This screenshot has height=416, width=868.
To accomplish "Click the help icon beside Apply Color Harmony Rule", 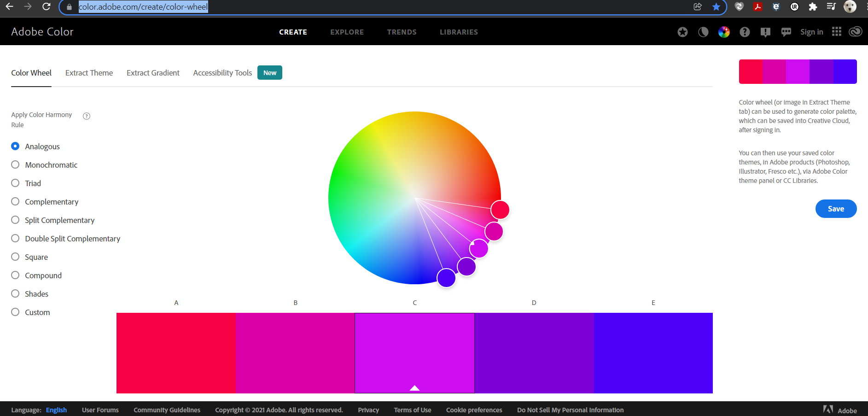I will click(87, 116).
